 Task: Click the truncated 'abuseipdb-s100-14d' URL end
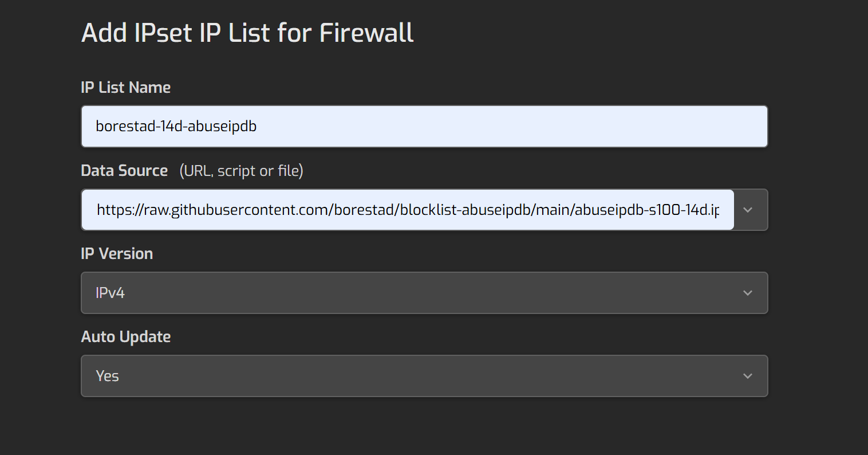(641, 210)
